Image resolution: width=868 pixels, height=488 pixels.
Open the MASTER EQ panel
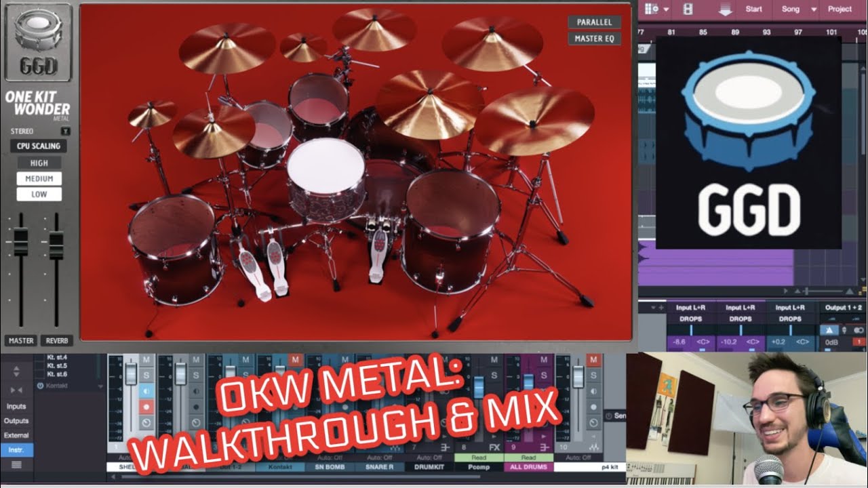594,39
